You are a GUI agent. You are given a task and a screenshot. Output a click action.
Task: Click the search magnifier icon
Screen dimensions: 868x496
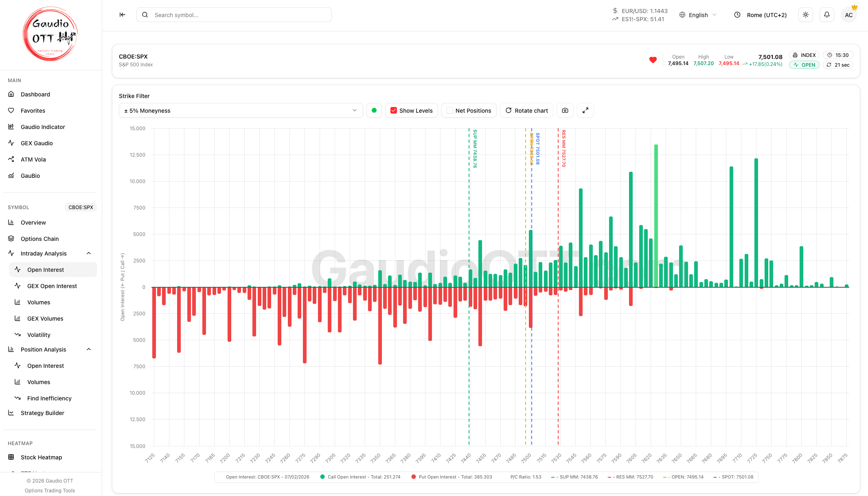click(x=145, y=15)
